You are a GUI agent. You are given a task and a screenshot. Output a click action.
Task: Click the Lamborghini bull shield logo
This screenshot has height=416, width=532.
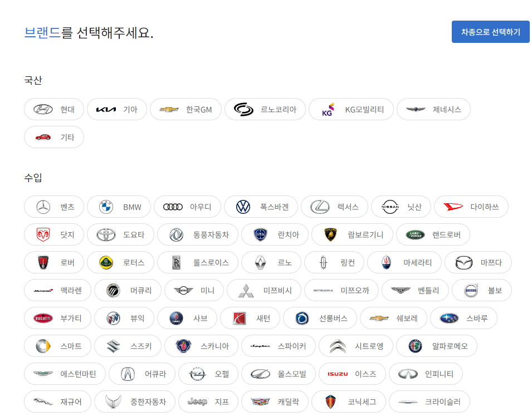330,235
